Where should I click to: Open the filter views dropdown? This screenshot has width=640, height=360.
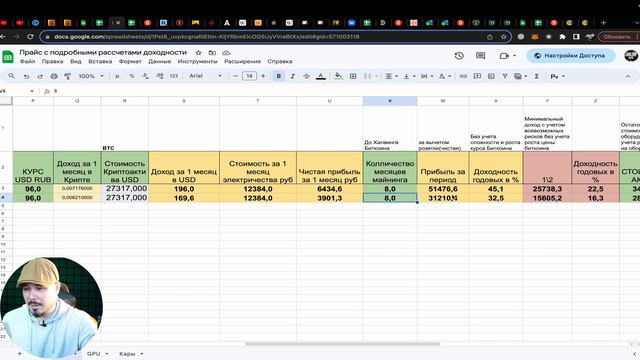coord(520,76)
